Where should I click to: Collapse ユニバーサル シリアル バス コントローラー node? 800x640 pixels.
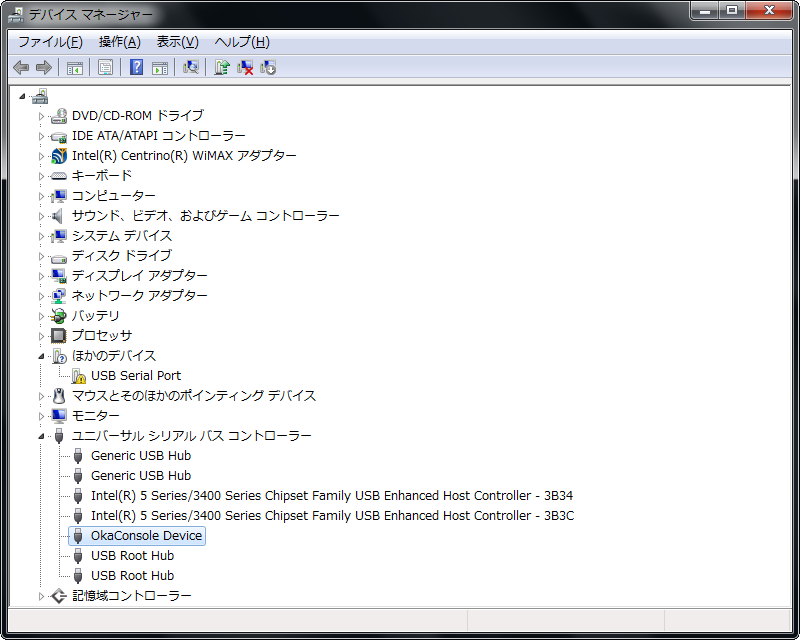point(42,436)
